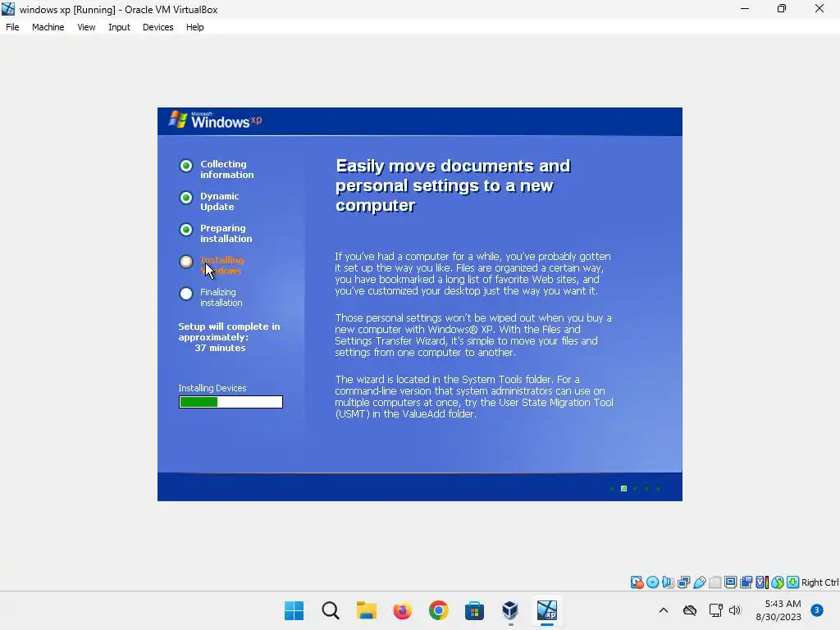This screenshot has height=630, width=840.
Task: Open the View menu
Action: [x=86, y=27]
